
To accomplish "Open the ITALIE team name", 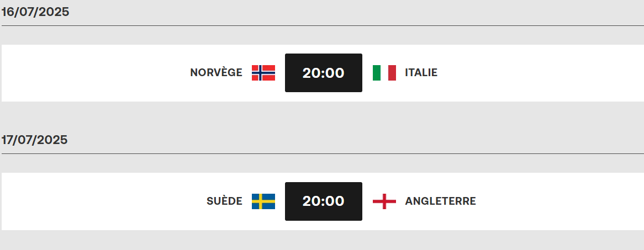I will 421,73.
